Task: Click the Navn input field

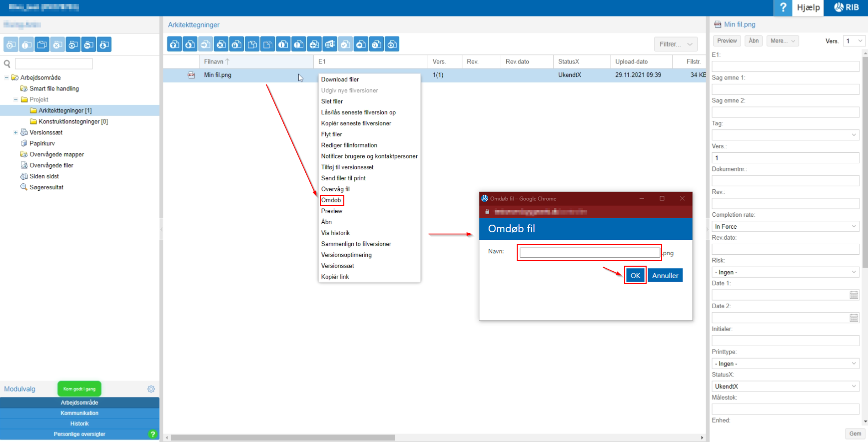Action: pyautogui.click(x=589, y=253)
